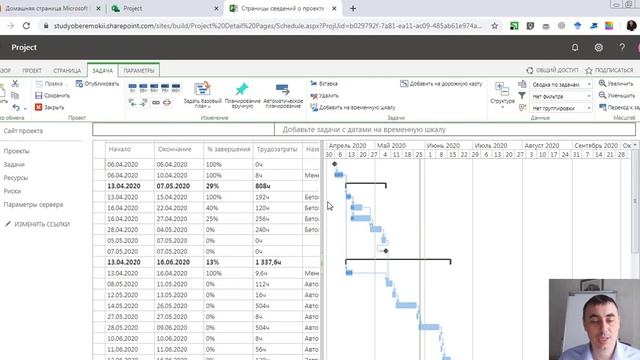This screenshot has width=640, height=360.
Task: Open a new browser tab
Action: coord(353,8)
